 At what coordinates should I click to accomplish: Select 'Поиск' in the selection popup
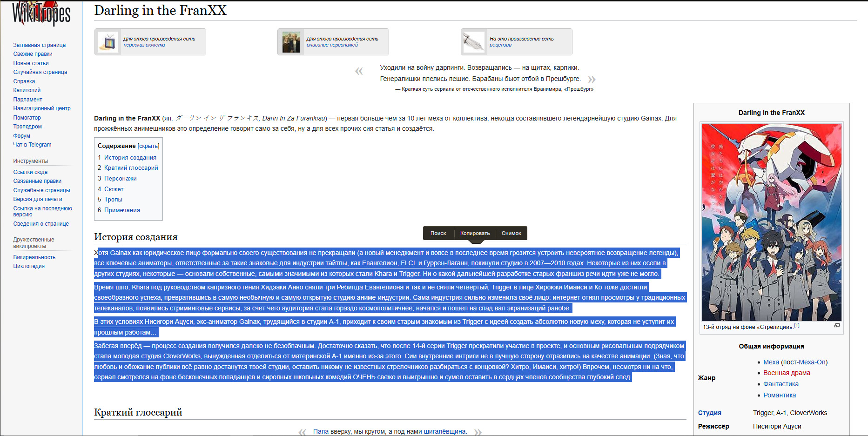(438, 234)
